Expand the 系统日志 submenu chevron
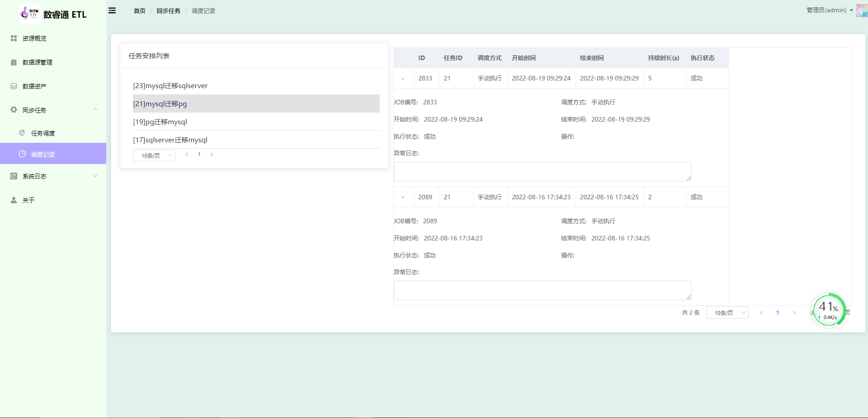Image resolution: width=868 pixels, height=418 pixels. point(95,176)
